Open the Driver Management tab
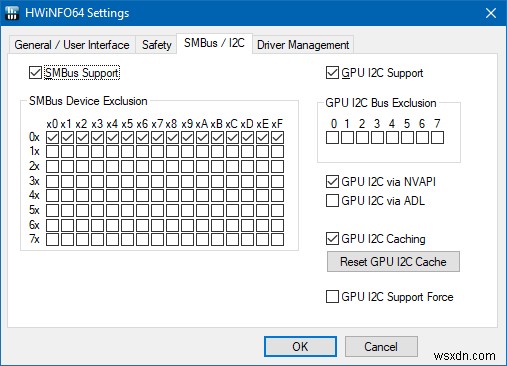This screenshot has width=507, height=366. coord(303,45)
